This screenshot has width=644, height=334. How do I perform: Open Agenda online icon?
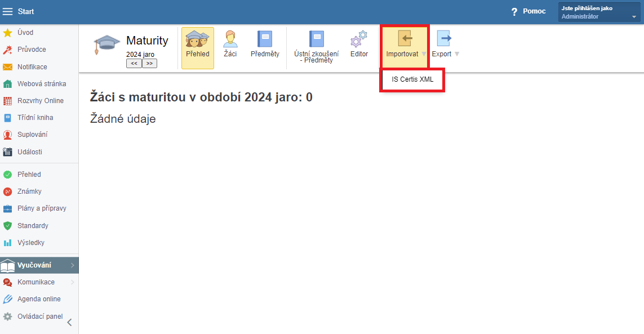[7, 299]
